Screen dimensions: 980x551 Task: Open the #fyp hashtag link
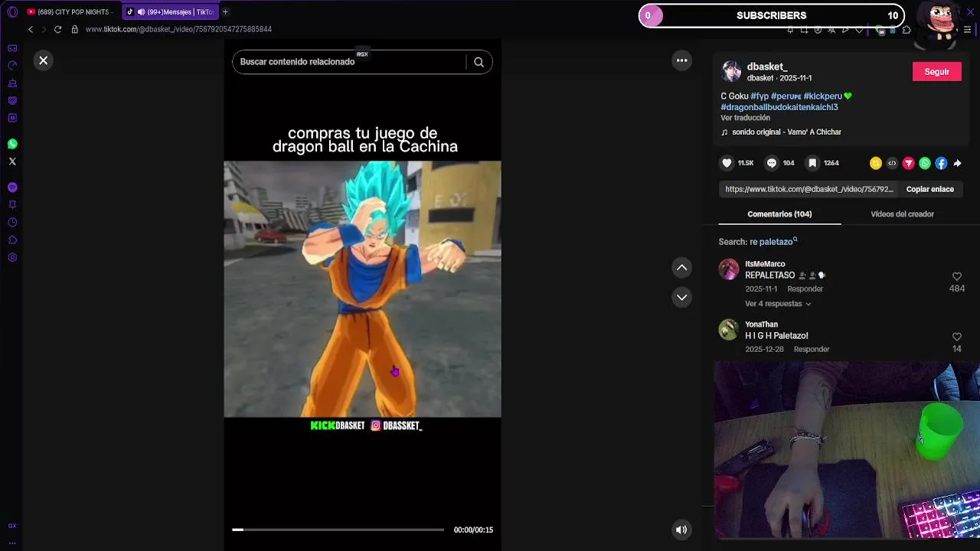point(759,96)
